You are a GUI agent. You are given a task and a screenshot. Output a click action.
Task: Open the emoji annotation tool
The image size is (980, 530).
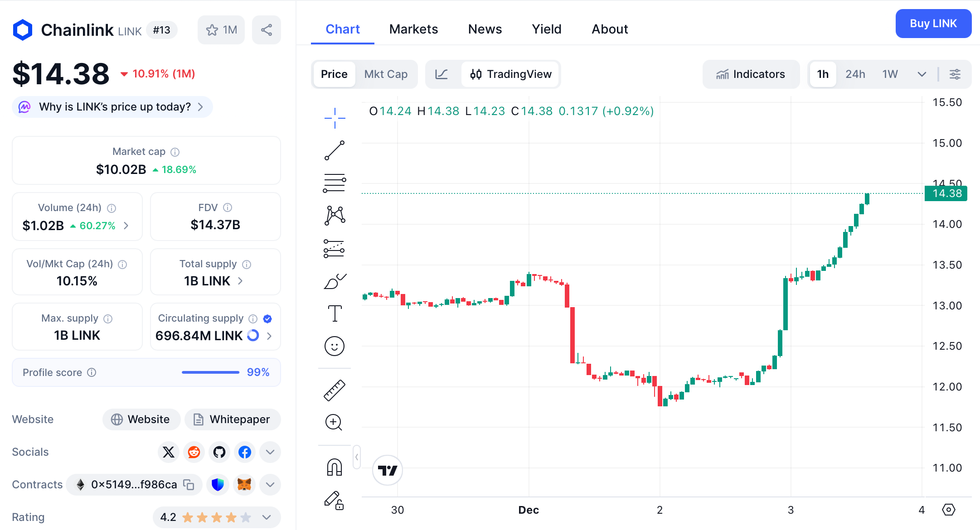tap(334, 346)
